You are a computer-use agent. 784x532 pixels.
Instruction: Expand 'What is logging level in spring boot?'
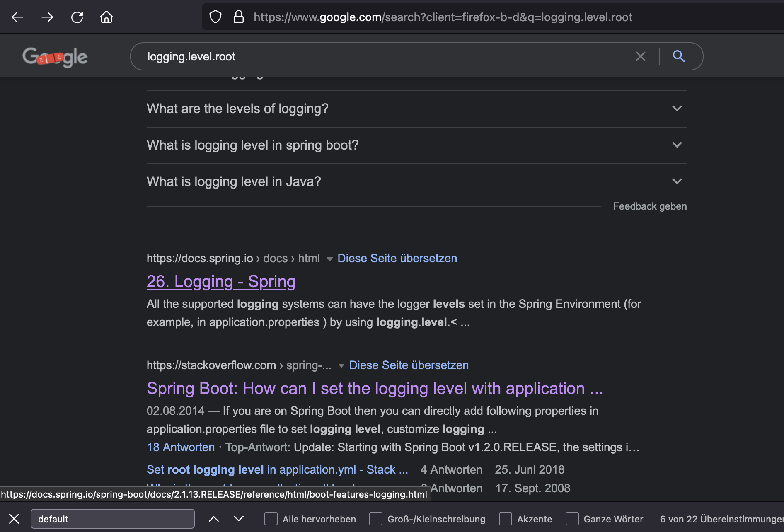click(x=416, y=145)
